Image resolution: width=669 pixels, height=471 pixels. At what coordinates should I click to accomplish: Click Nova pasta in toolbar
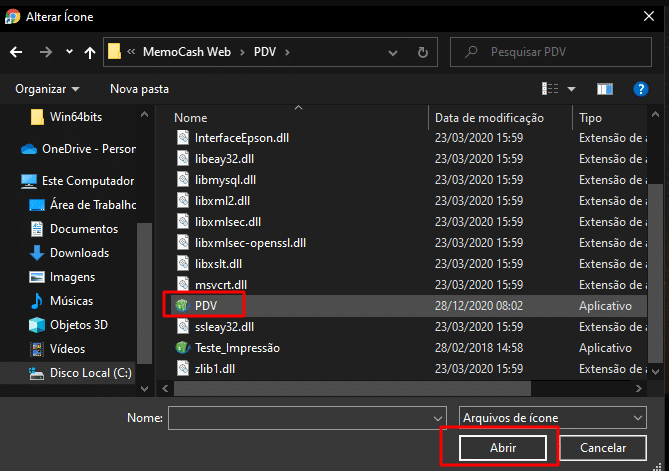pos(139,89)
